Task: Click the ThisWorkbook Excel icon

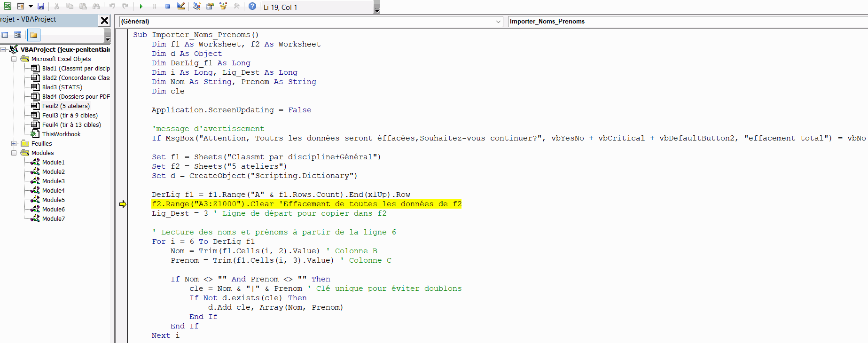Action: (35, 134)
